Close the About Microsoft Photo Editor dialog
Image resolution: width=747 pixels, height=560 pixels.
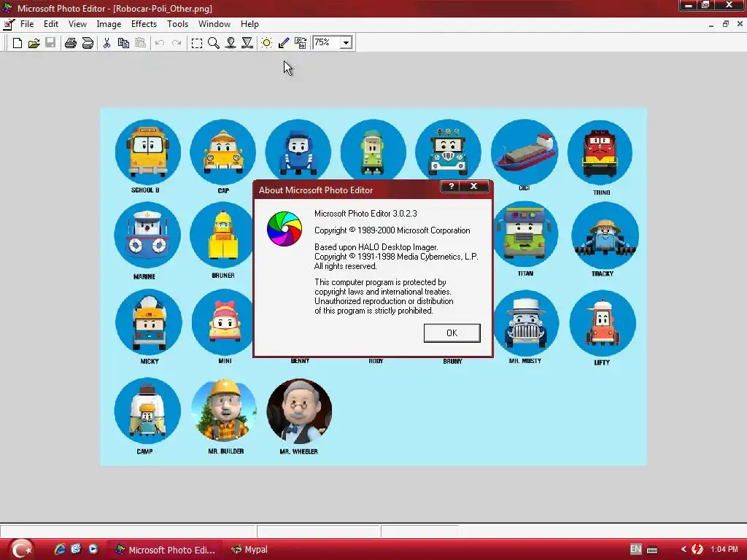(474, 186)
